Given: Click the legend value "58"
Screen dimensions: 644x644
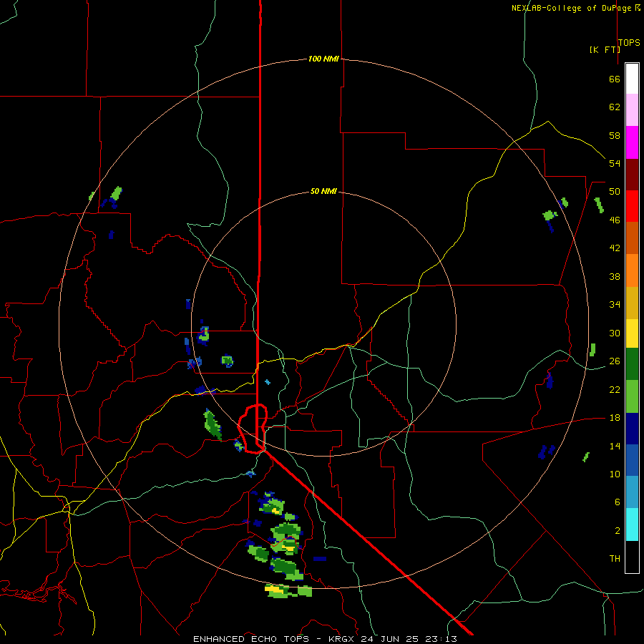Looking at the screenshot, I should click(615, 135).
